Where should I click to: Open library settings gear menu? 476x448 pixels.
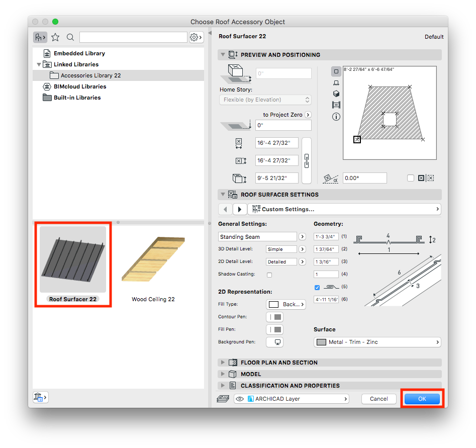coord(196,37)
